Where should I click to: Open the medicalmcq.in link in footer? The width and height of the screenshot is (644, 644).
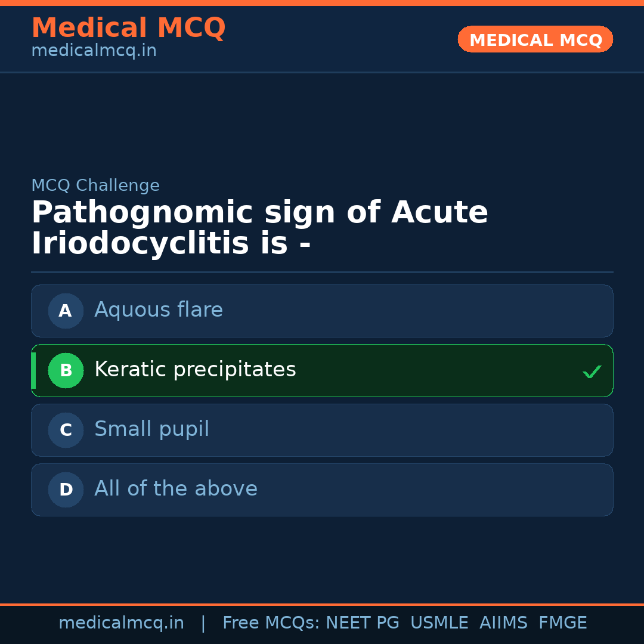[x=122, y=622]
